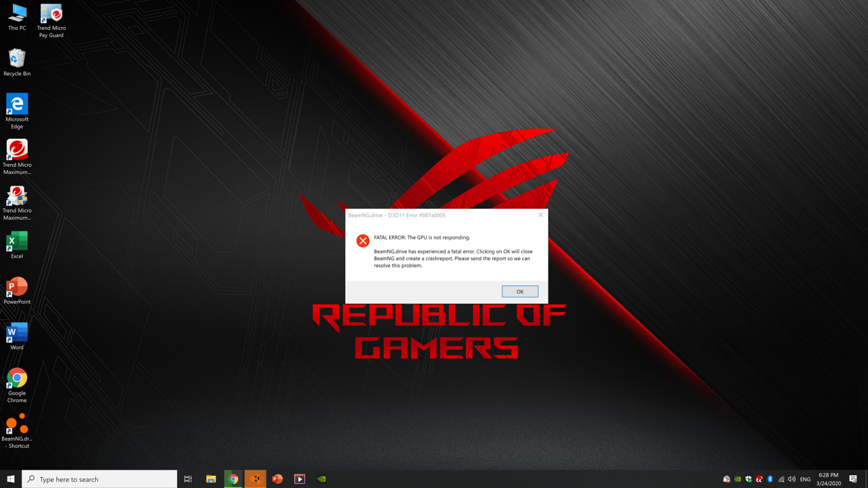
Task: Select the shielded Trend Micro Maximum installer icon
Action: pyautogui.click(x=17, y=203)
